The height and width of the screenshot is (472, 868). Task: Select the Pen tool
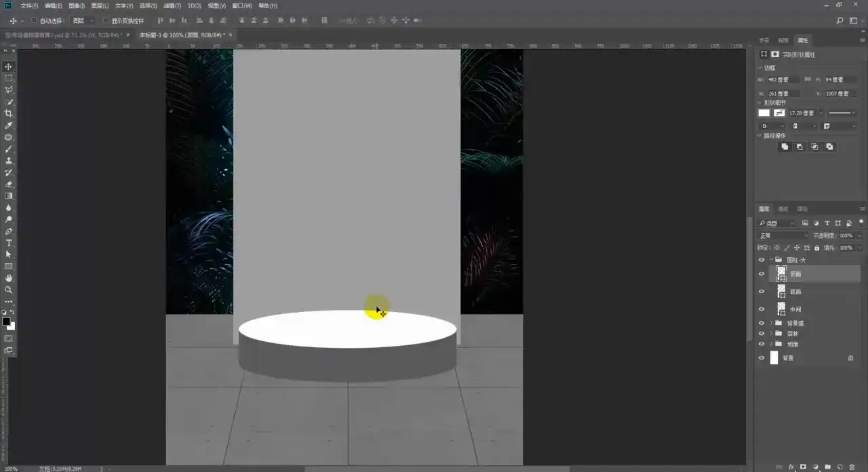click(9, 231)
